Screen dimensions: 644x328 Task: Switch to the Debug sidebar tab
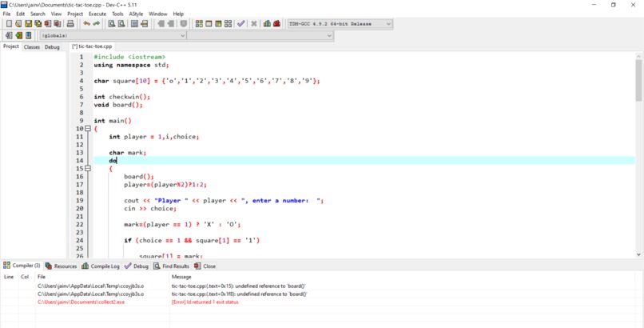tap(52, 47)
